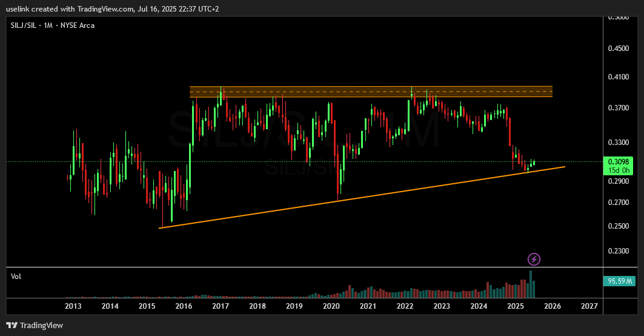Click the 2023 label on time axis
Screen dimensions: 644x336
coord(442,306)
